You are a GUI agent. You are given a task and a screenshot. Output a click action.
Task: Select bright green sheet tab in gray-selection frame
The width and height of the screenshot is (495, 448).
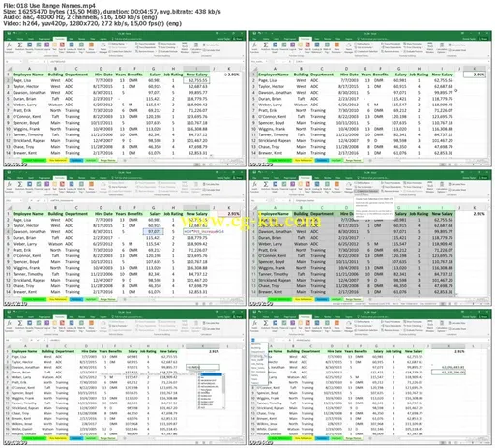279,300
